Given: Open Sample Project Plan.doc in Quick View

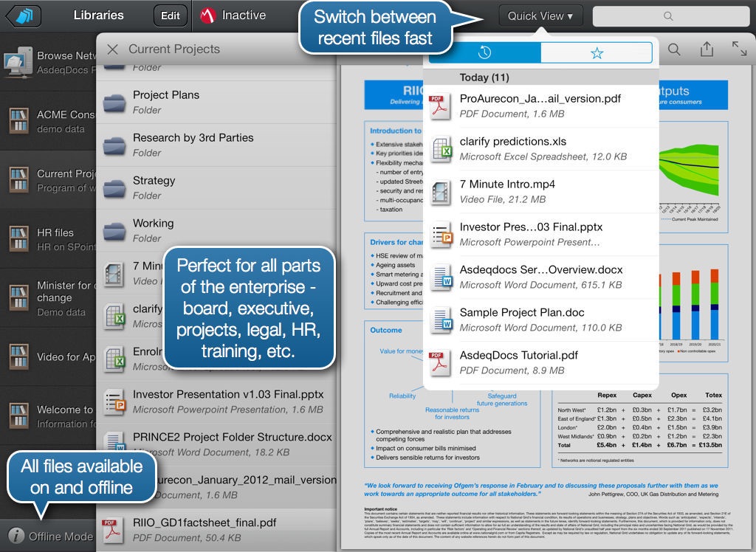Looking at the screenshot, I should (x=541, y=320).
